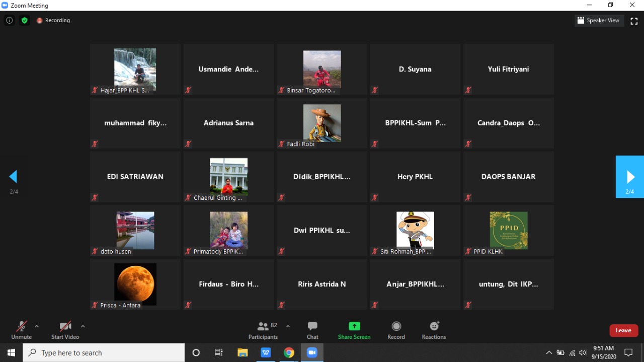The image size is (644, 362).
Task: Click the Share Screen button
Action: point(354,330)
